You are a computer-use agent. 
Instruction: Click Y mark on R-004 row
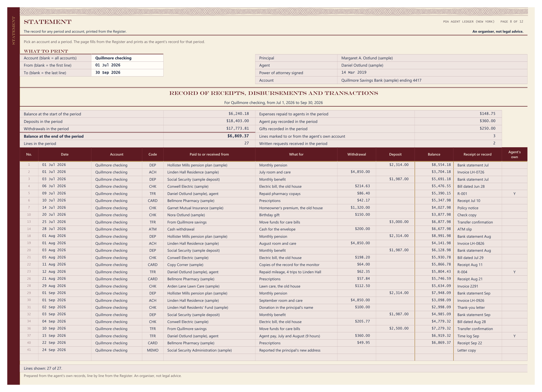tap(514, 272)
